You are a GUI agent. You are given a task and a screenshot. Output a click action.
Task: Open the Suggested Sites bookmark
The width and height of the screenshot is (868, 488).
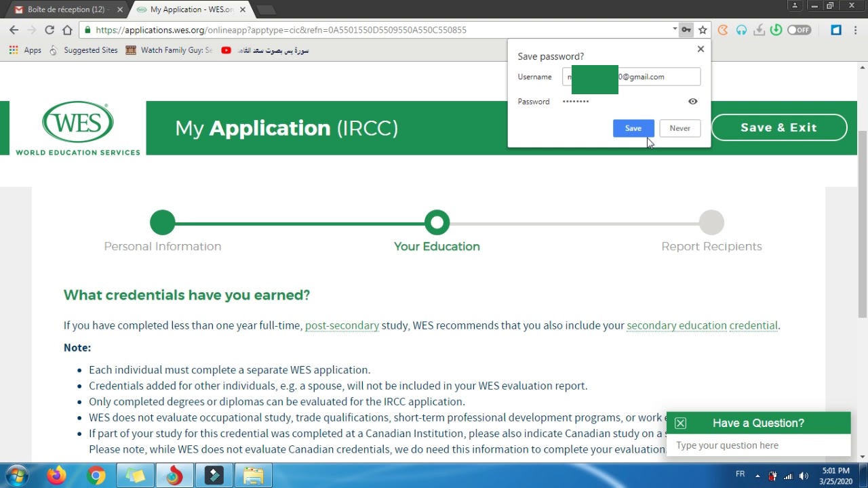coord(83,50)
